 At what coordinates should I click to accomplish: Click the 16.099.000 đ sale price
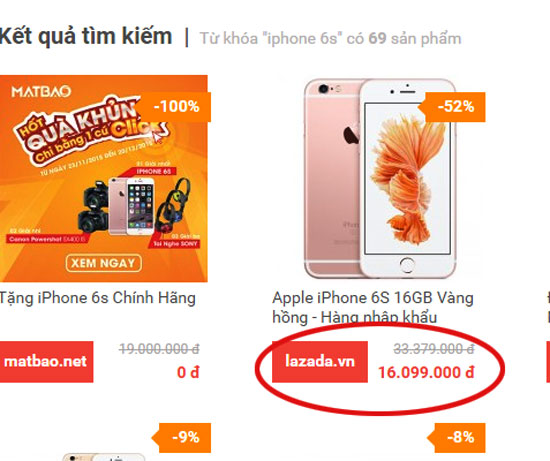426,373
